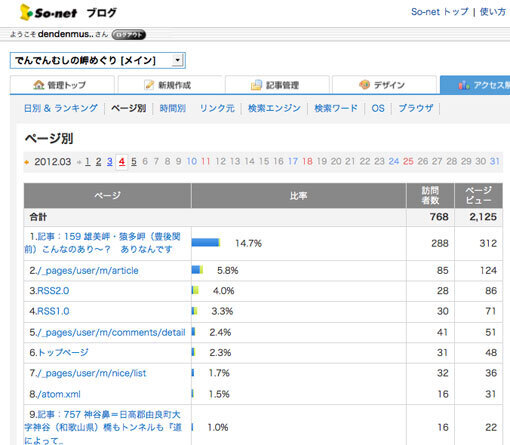Screen dimensions: 510x445
Task: Click the ページビュー column header
Action: (x=479, y=196)
